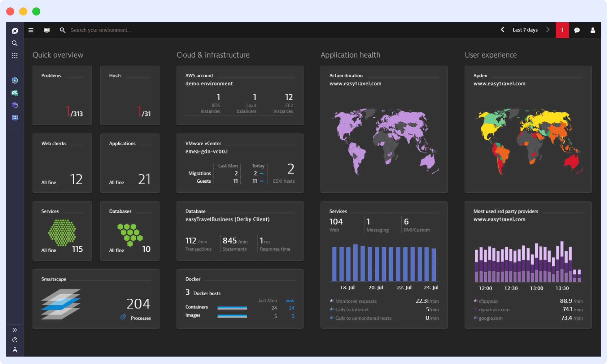The width and height of the screenshot is (607, 364).
Task: Open the applications grid icon in the sidebar
Action: 15,56
